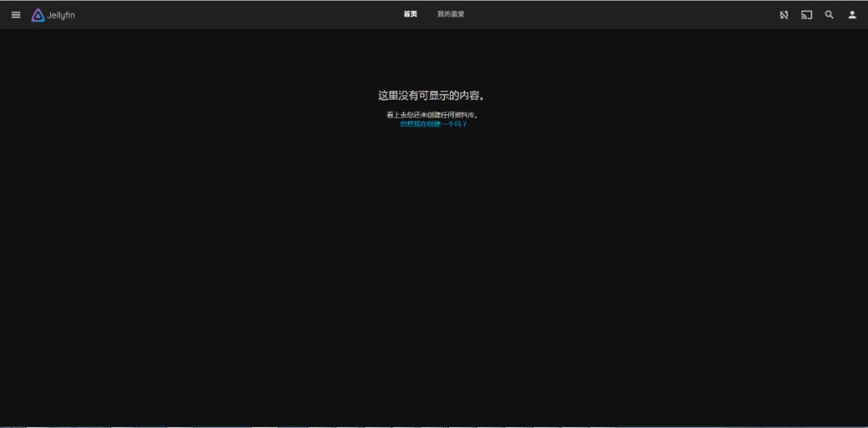Select the Favorites tab in header
This screenshot has width=868, height=428.
coord(451,14)
